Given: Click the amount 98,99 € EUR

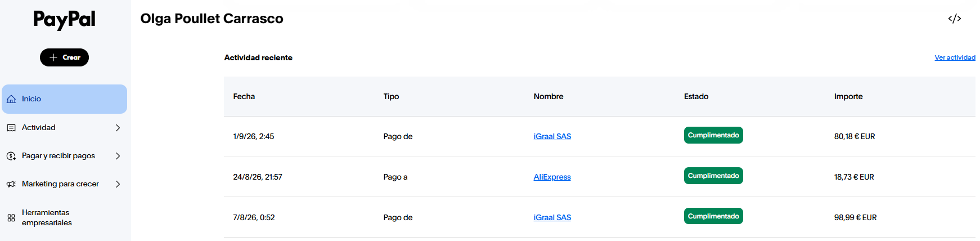Looking at the screenshot, I should coord(855,217).
